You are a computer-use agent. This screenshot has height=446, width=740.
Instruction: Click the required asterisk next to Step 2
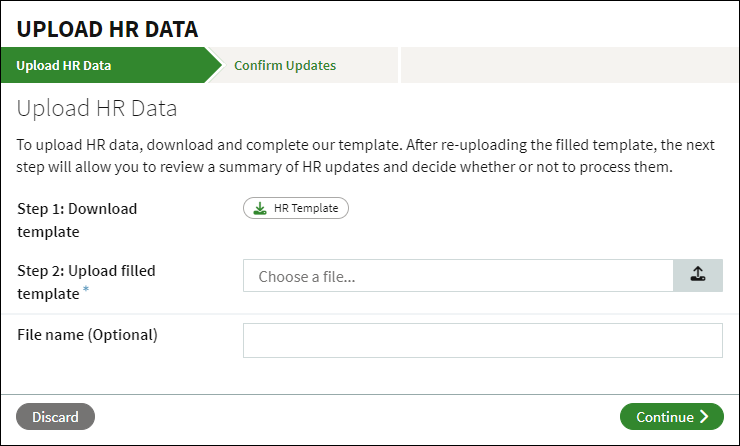86,291
